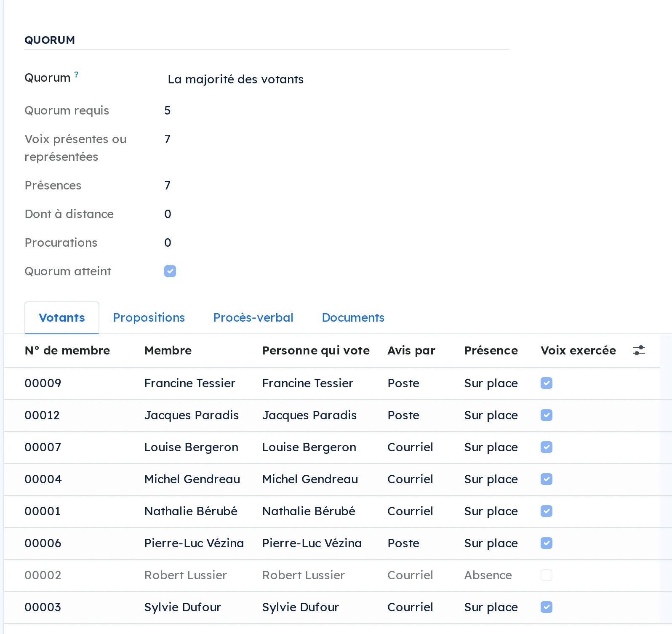Open the Propositions tab
Viewport: 672px width, 634px height.
tap(149, 318)
